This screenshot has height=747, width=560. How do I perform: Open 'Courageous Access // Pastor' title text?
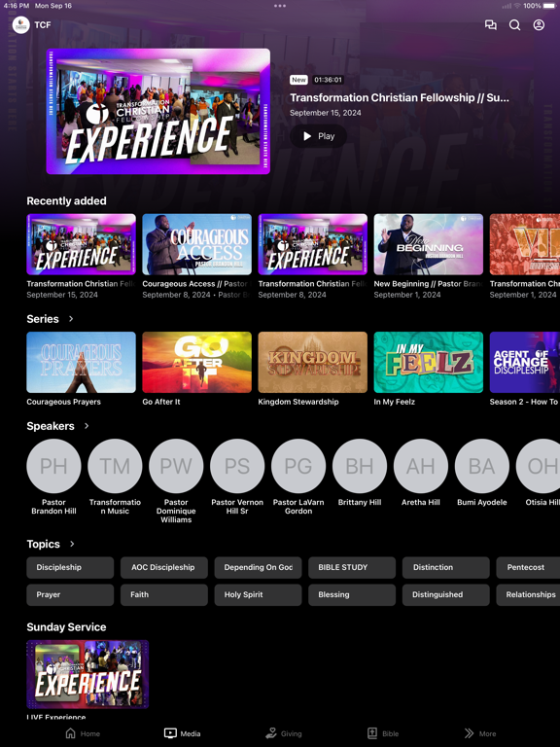(194, 283)
